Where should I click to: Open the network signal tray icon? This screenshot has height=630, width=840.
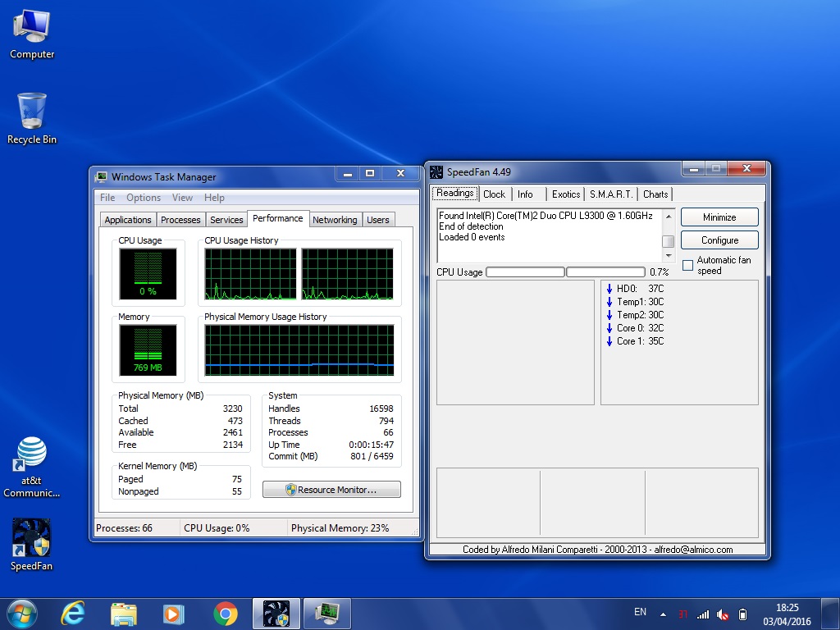coord(703,614)
